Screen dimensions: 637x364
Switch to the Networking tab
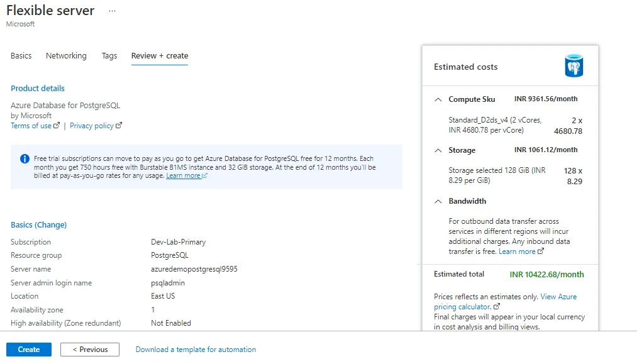coord(66,55)
